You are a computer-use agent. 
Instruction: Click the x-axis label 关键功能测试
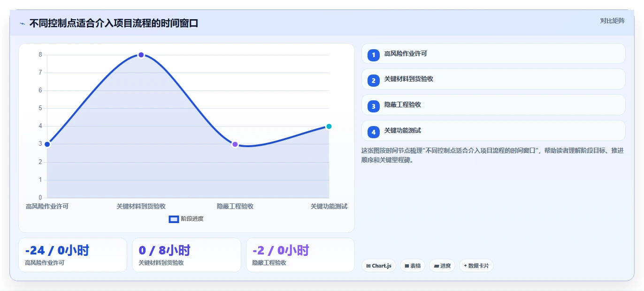329,206
